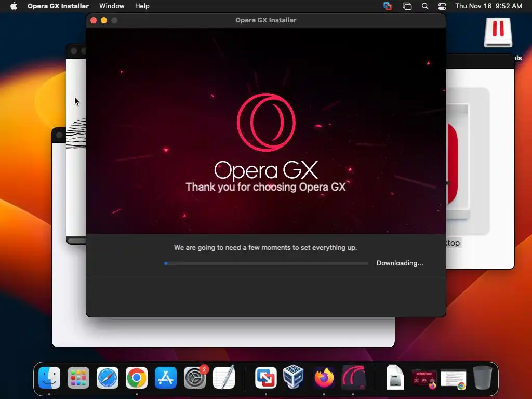This screenshot has height=399, width=532.
Task: Click the overlapping windows menu bar icon
Action: 407,6
